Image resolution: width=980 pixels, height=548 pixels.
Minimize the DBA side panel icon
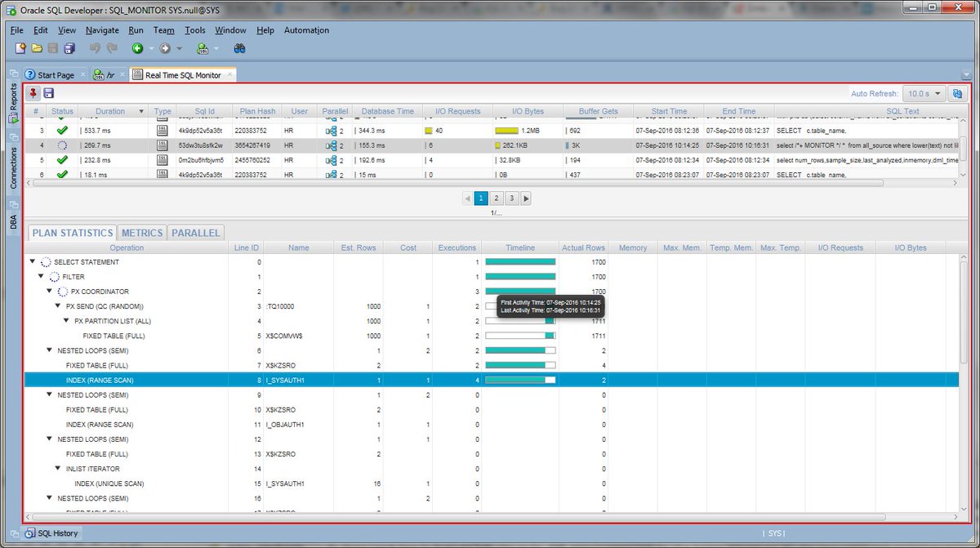tap(13, 203)
